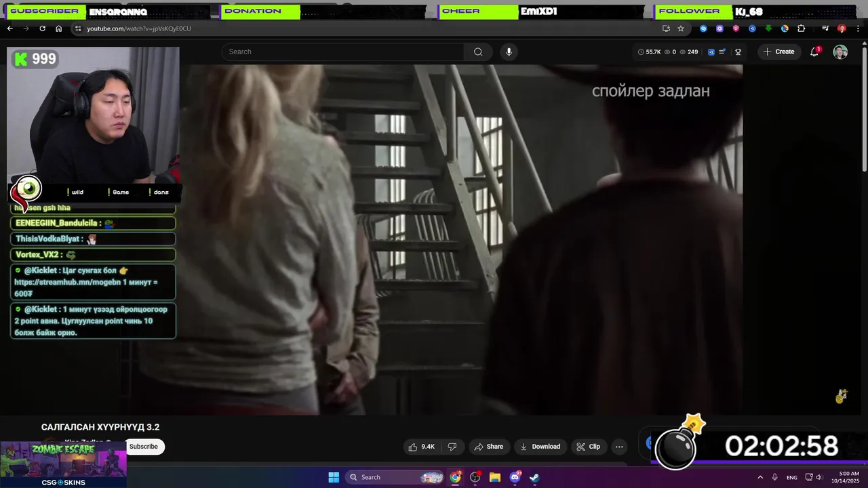Open Discord from the taskbar
This screenshot has width=868, height=488.
515,477
